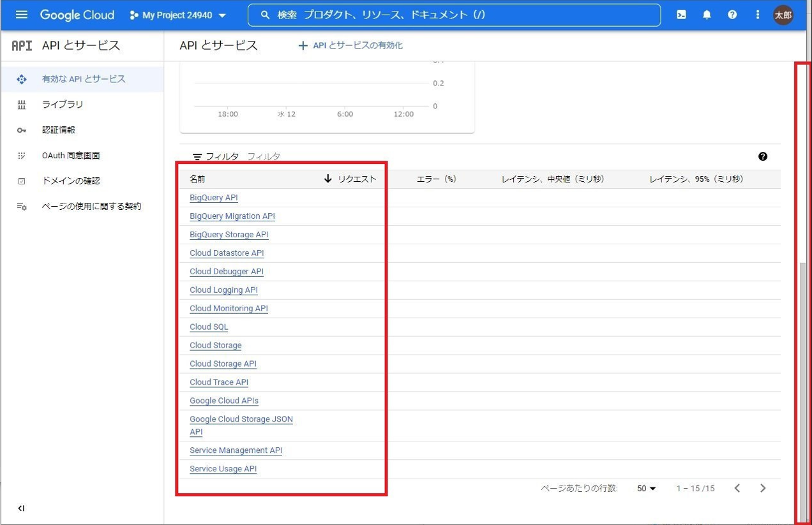Screen dimensions: 812x525
Task: Open the notifications bell
Action: click(x=707, y=15)
